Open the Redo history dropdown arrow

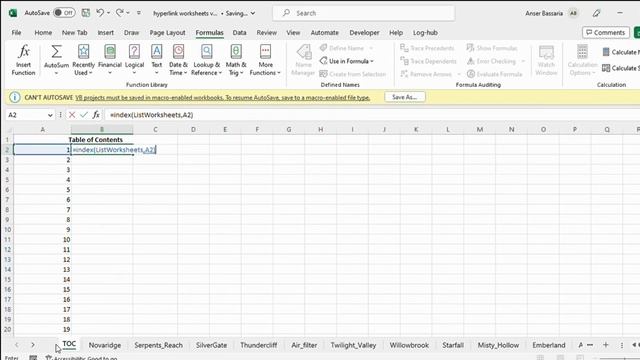point(128,13)
